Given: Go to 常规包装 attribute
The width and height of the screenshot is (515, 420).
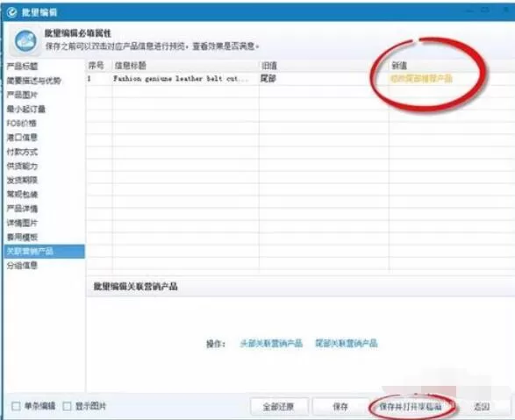Looking at the screenshot, I should pos(22,195).
